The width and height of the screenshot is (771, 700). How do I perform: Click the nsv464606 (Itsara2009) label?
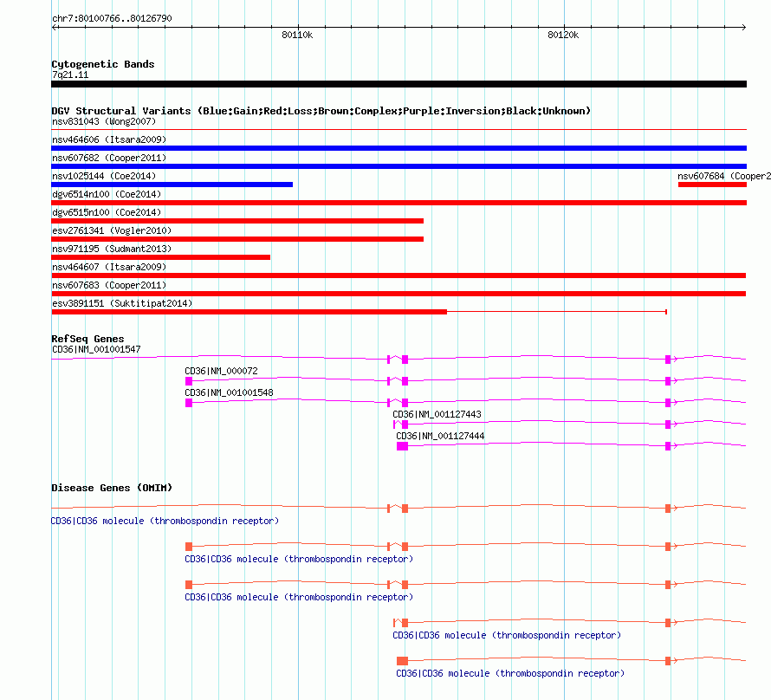point(109,139)
